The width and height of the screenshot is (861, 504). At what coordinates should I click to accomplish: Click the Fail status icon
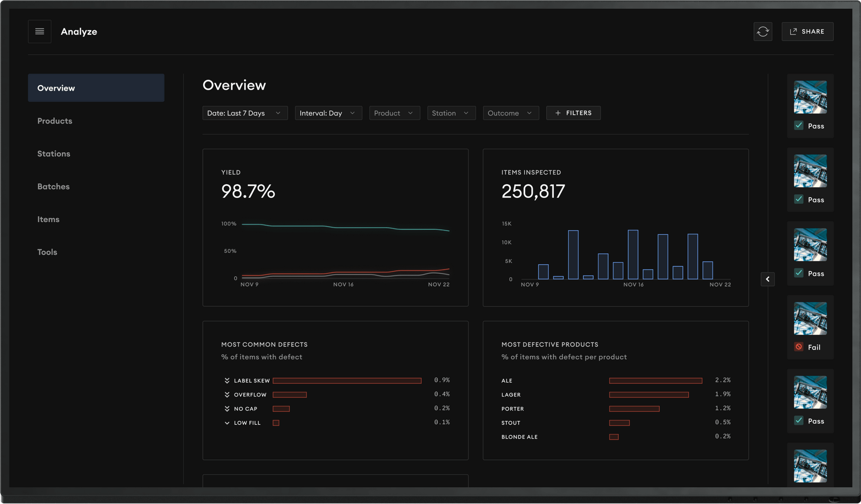pos(799,347)
